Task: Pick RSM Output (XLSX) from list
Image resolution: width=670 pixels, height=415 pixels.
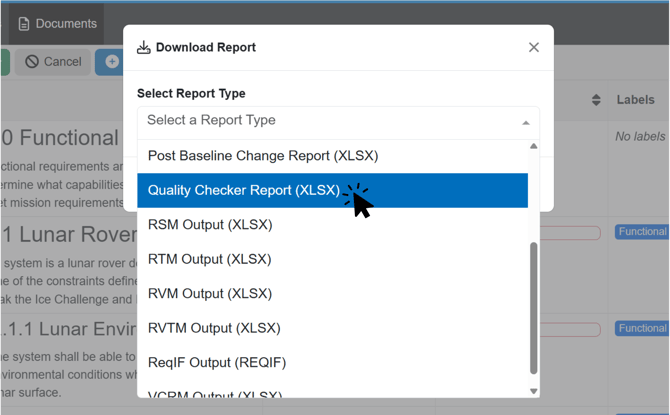Action: [210, 225]
